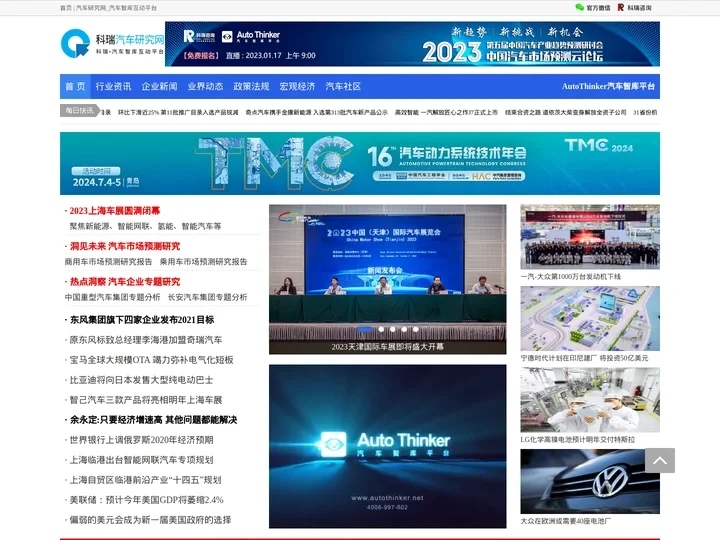The image size is (720, 540).
Task: Click the 科瑞汽车研究网 site logo
Action: [x=112, y=44]
